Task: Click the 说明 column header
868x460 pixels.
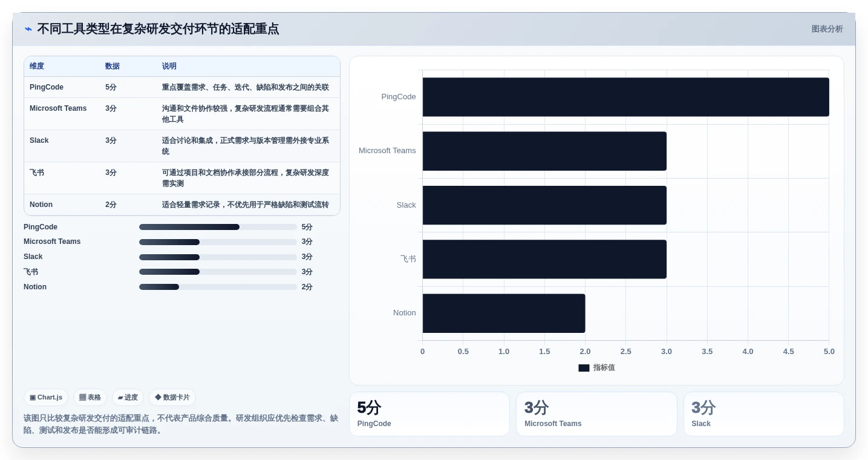Action: click(x=169, y=66)
